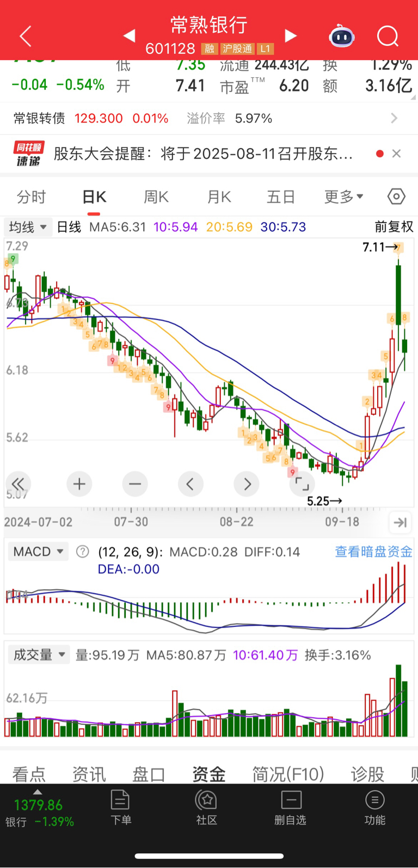Viewport: 418px width, 868px height.
Task: Click the 常熟银行 stock title
Action: coord(209,25)
